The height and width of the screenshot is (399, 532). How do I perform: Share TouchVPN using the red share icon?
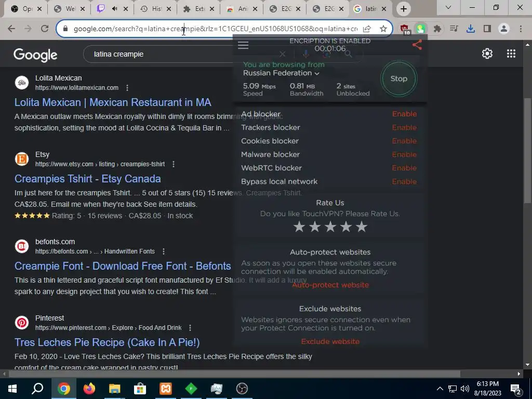click(417, 45)
